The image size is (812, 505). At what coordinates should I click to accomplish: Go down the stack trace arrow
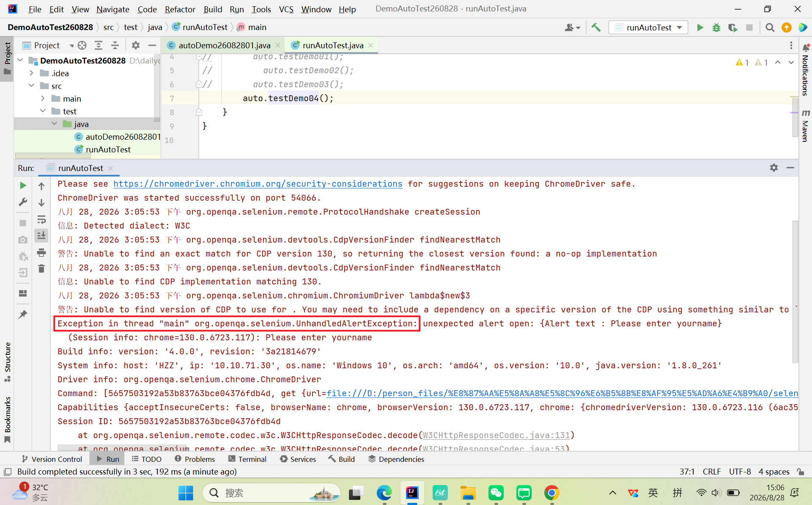coord(41,202)
